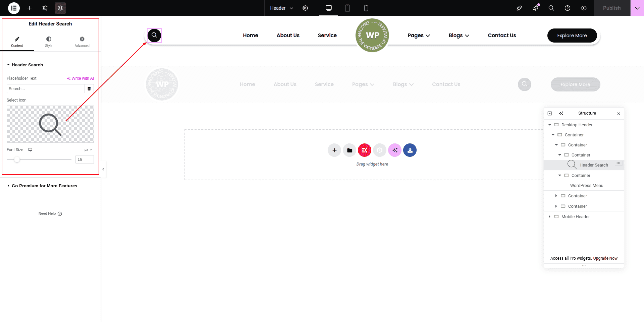This screenshot has height=322, width=644.
Task: Click the What's New megaphone icon
Action: pos(535,8)
